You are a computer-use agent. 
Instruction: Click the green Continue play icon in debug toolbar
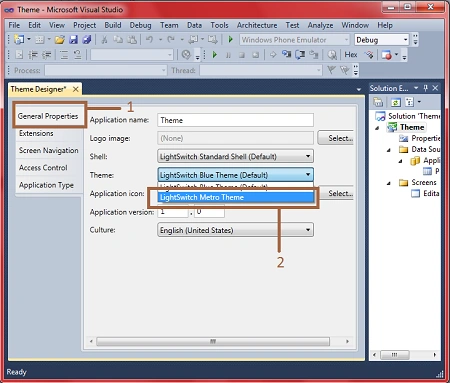pos(215,55)
